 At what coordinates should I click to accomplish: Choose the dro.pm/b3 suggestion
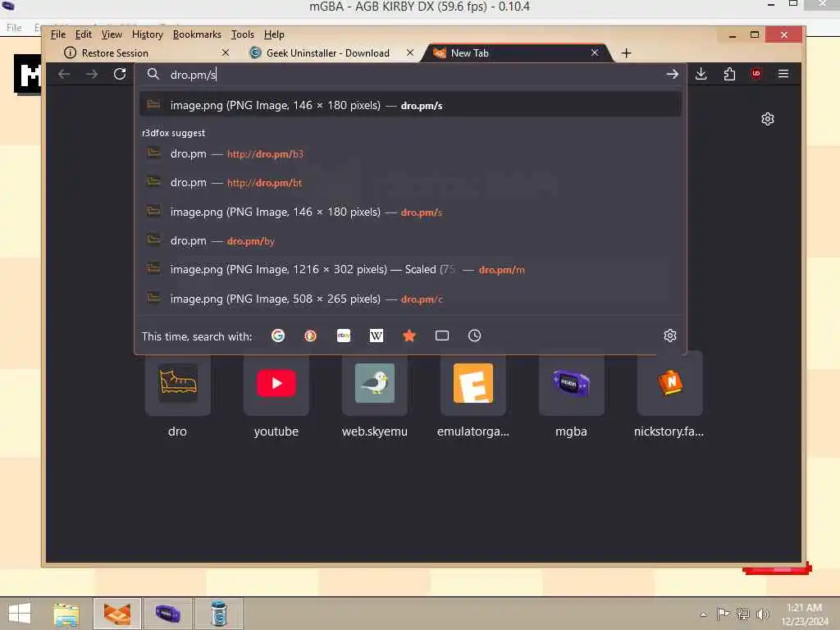410,153
